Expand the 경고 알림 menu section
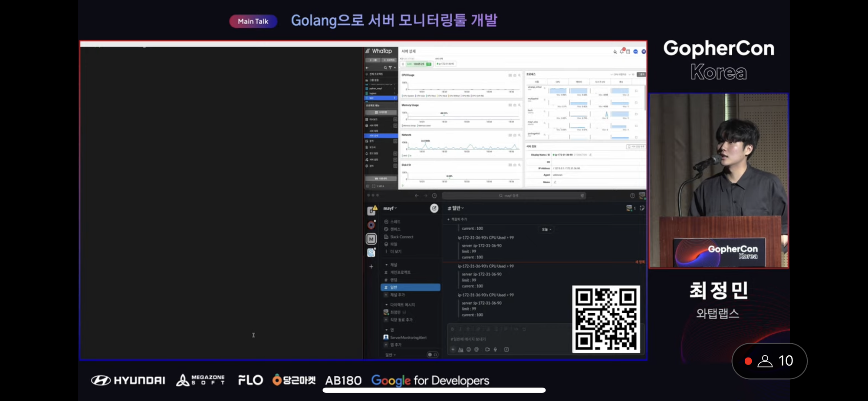The width and height of the screenshot is (868, 401). click(395, 153)
